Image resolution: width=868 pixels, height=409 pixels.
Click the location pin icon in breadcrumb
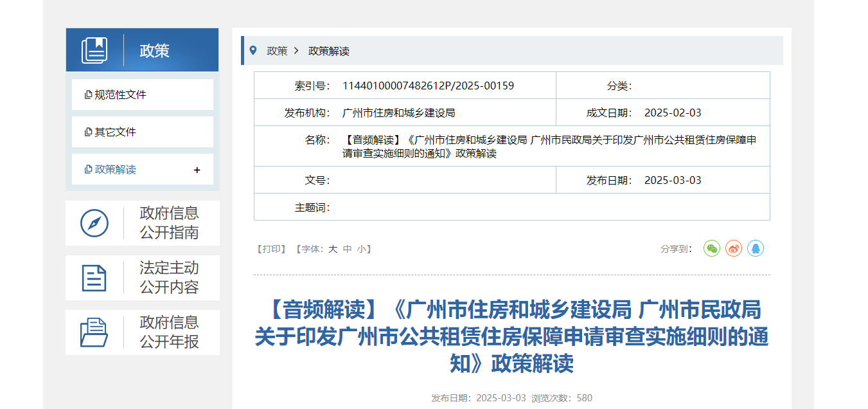click(x=253, y=50)
